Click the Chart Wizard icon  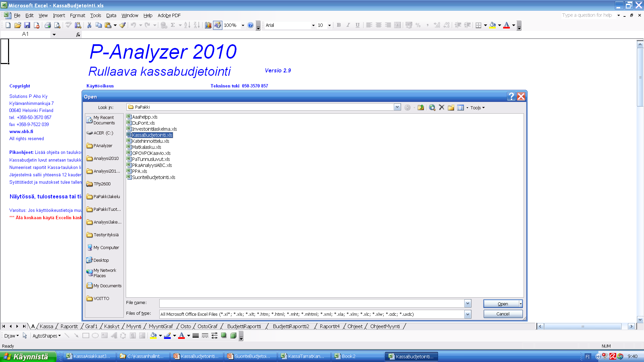(x=208, y=25)
